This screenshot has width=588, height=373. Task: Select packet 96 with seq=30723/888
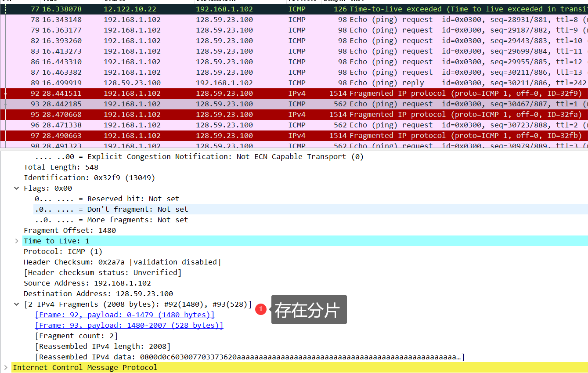[x=294, y=125]
